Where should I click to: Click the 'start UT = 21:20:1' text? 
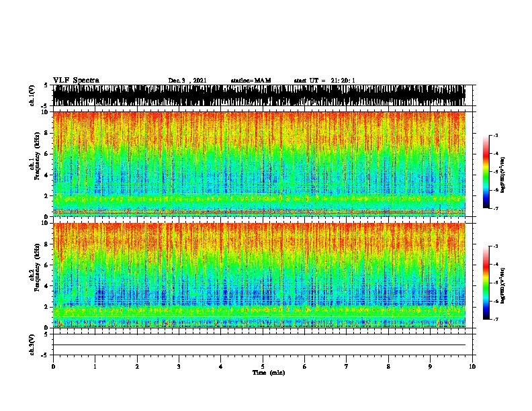(324, 81)
